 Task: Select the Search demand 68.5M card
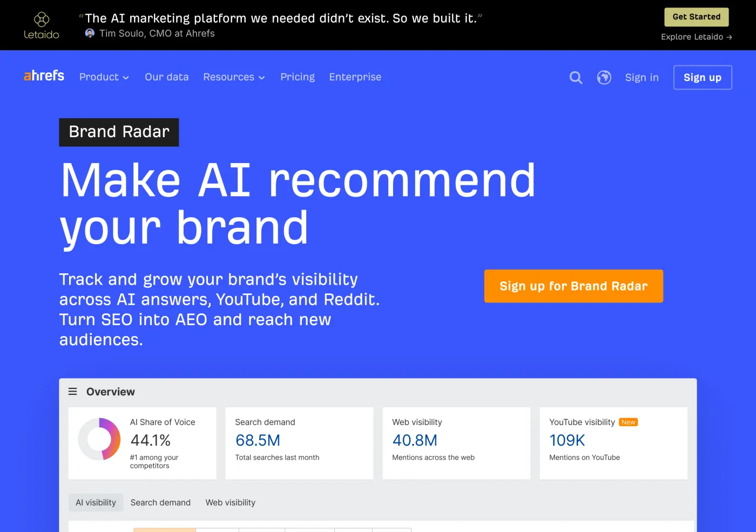(299, 443)
